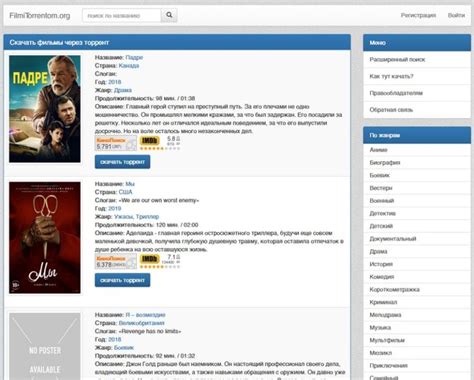Screen dimensions: 474x380
Task: Click the slogan «We are our own worst enemy»
Action: [159, 200]
